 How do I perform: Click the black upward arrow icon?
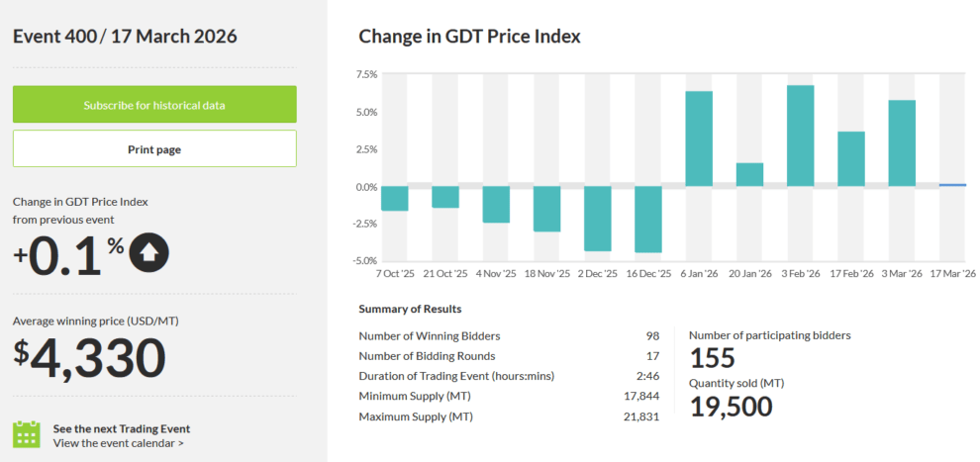(148, 254)
